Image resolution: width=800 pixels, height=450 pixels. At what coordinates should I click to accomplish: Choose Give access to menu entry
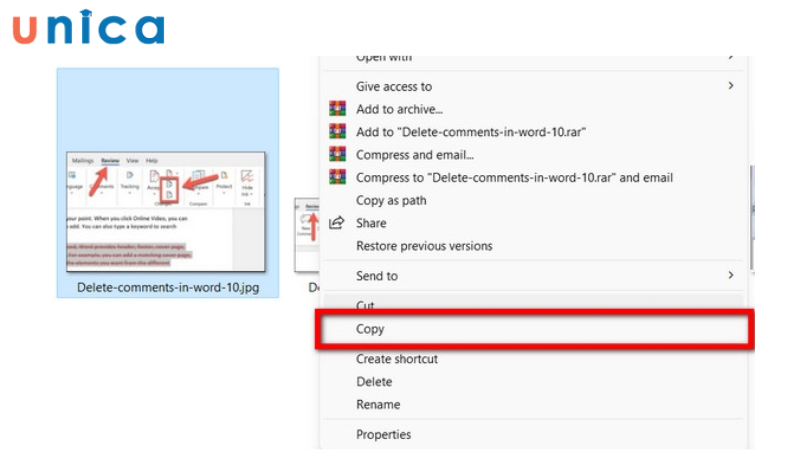(534, 86)
